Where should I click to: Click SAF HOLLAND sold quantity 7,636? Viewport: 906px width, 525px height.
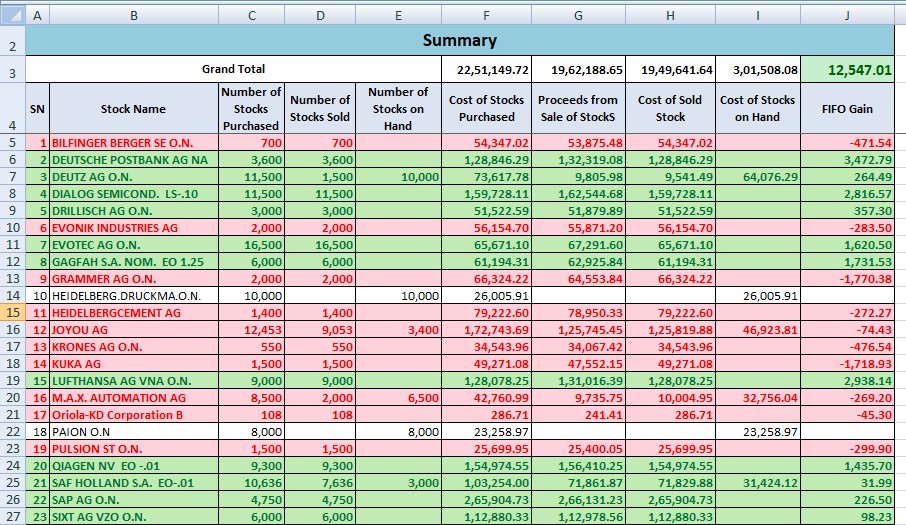click(x=320, y=483)
